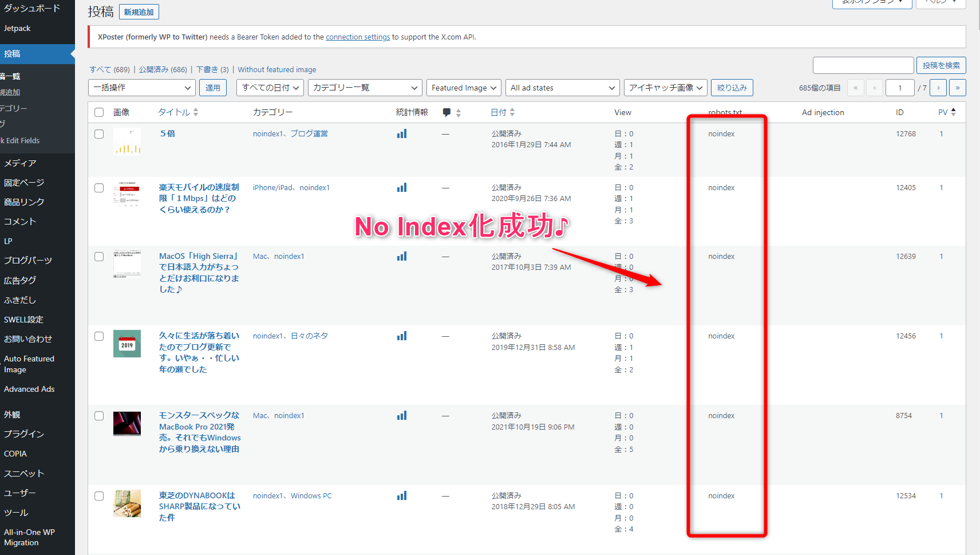
Task: Open the All ad states dropdown
Action: pyautogui.click(x=562, y=88)
